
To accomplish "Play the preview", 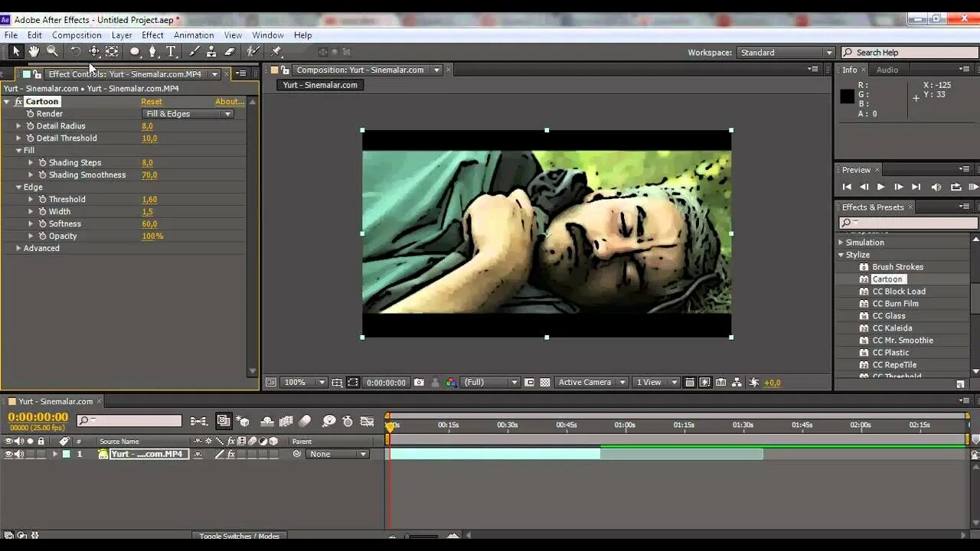I will pyautogui.click(x=880, y=187).
